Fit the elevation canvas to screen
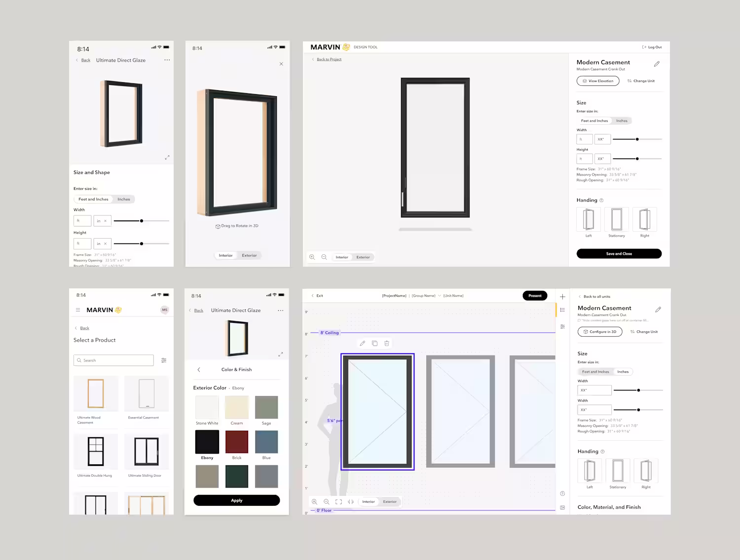Screen dimensions: 740x560 (x=338, y=502)
